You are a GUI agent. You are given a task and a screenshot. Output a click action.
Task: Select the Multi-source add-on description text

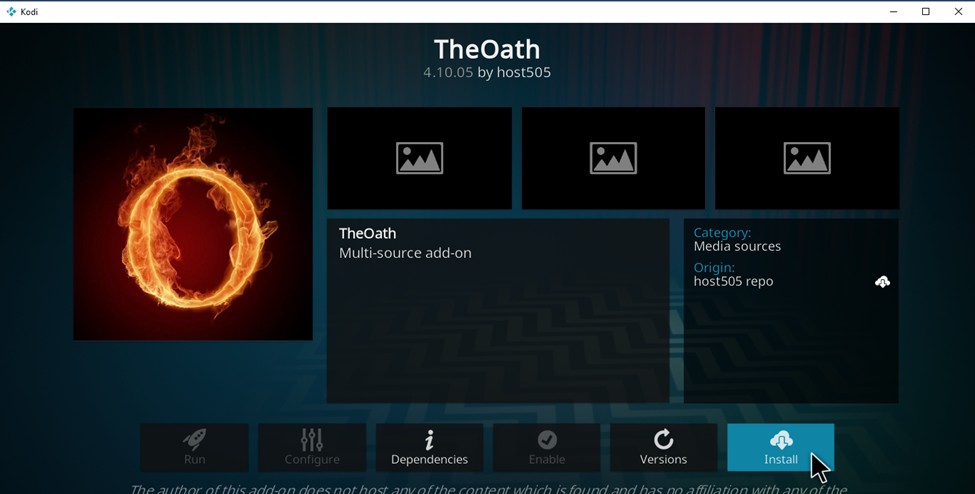tap(405, 253)
